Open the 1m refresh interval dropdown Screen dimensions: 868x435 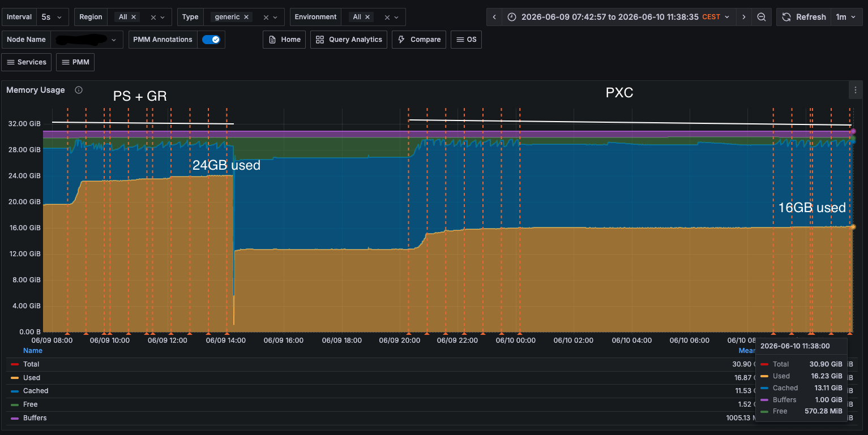coord(846,17)
